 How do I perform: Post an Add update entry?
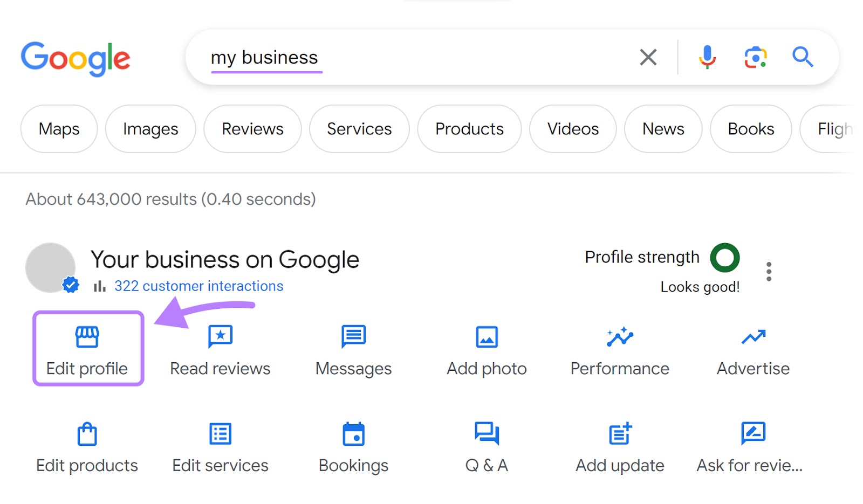click(619, 445)
